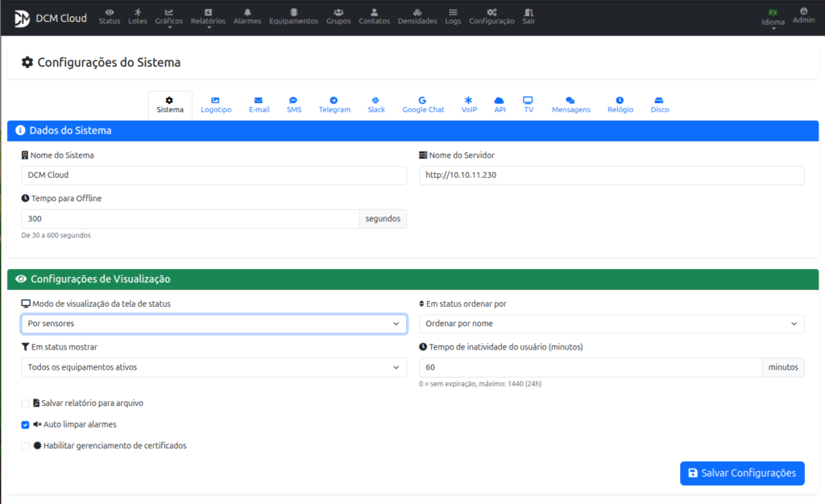Switch to the E-mail tab
The height and width of the screenshot is (504, 825).
pos(259,105)
